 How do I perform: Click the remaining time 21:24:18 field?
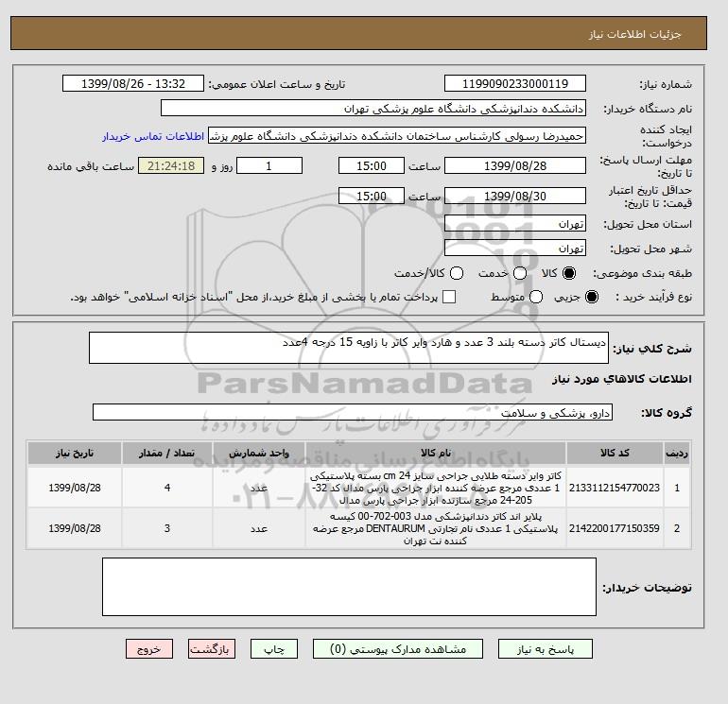click(x=171, y=165)
